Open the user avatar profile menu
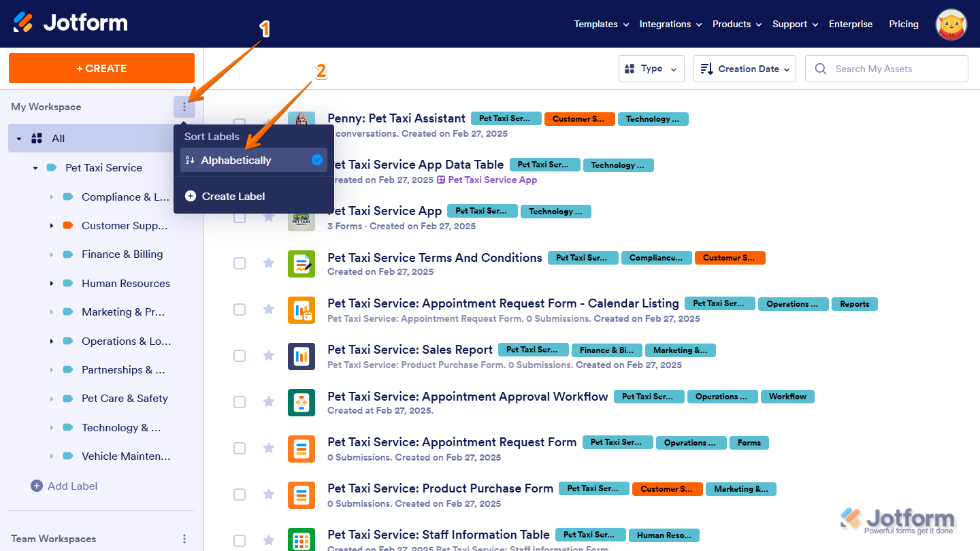Viewport: 980px width, 551px height. (951, 24)
